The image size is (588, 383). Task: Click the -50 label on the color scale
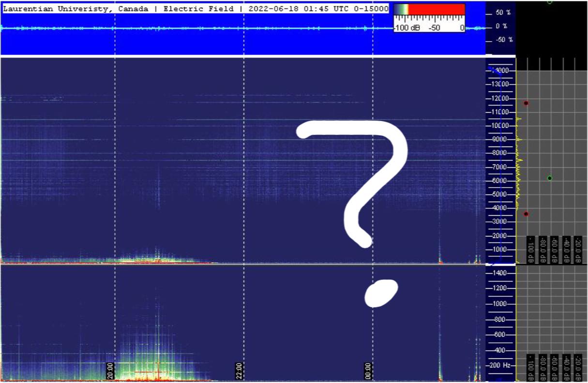434,28
